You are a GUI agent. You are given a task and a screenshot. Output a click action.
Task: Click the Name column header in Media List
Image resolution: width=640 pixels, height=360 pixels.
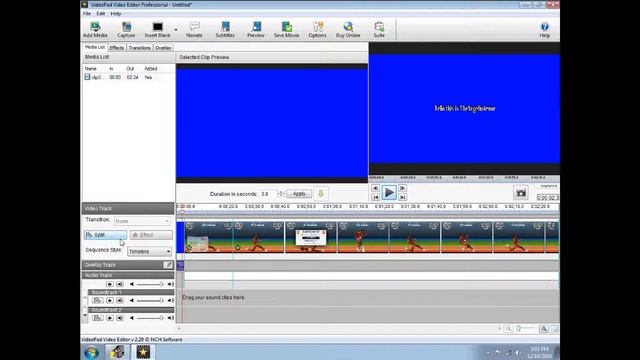pyautogui.click(x=91, y=69)
